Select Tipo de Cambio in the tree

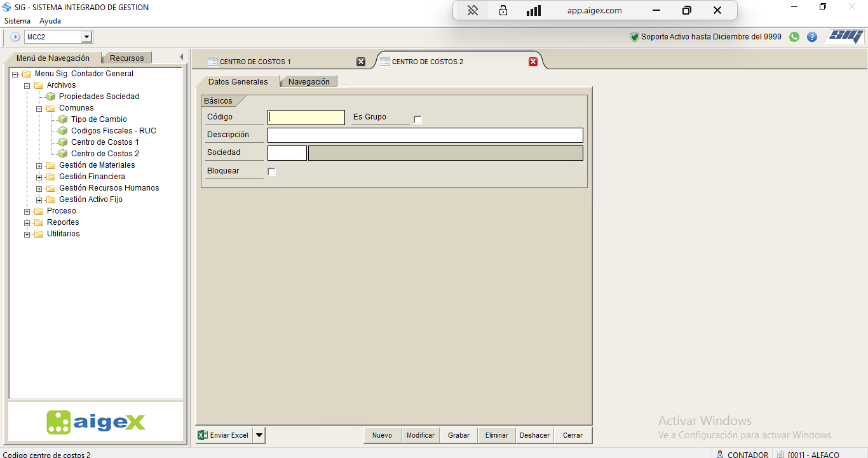pos(98,119)
